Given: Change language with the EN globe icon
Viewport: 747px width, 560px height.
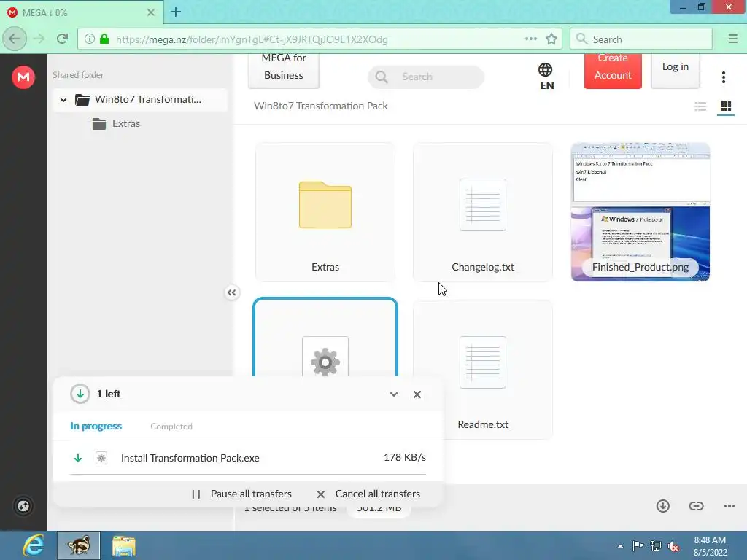Looking at the screenshot, I should tap(546, 76).
